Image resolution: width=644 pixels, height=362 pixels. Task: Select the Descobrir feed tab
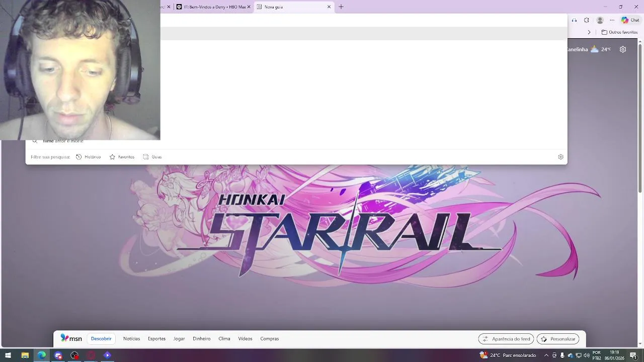point(101,338)
